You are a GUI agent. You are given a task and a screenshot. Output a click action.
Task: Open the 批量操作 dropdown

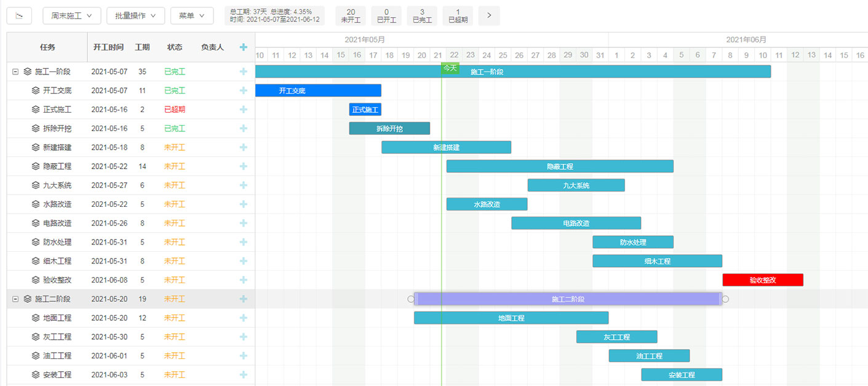[135, 15]
